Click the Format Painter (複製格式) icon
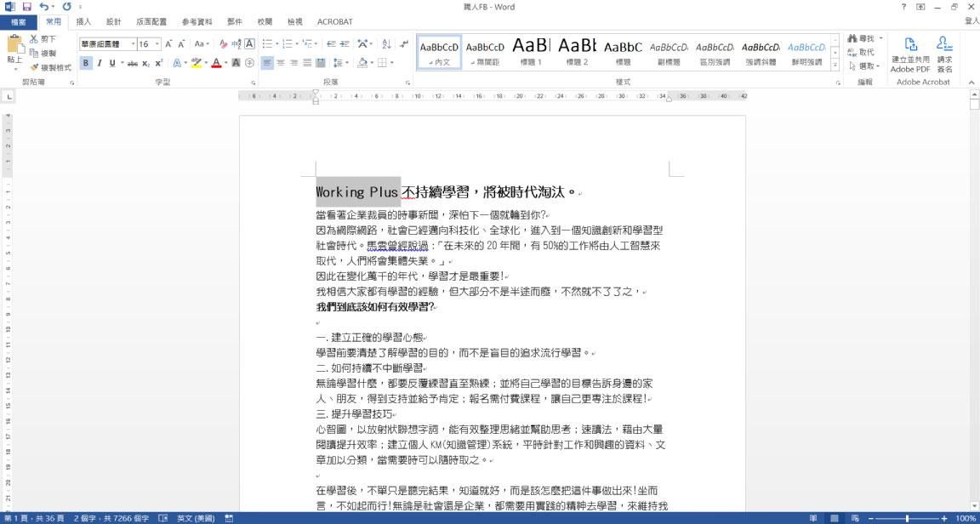The image size is (980, 524). (51, 67)
